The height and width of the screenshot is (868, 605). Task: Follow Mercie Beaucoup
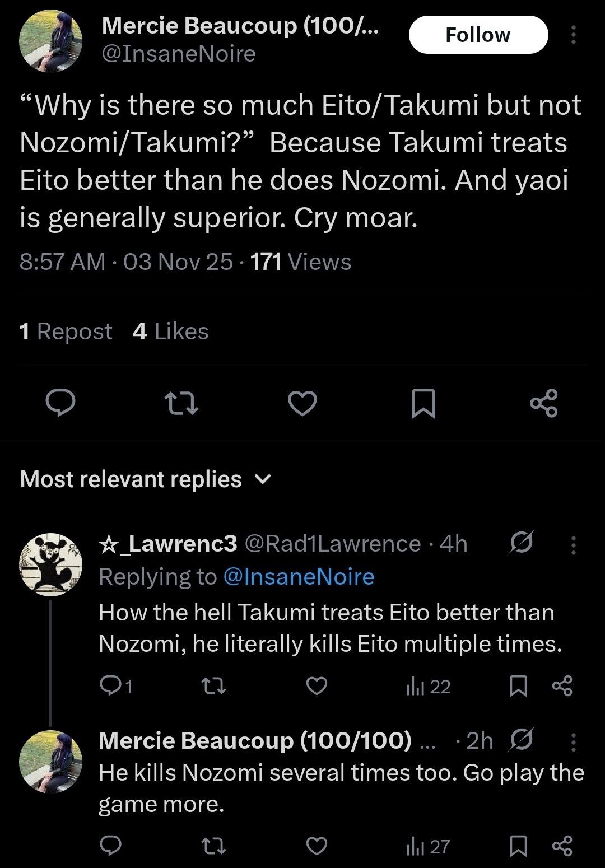[478, 35]
